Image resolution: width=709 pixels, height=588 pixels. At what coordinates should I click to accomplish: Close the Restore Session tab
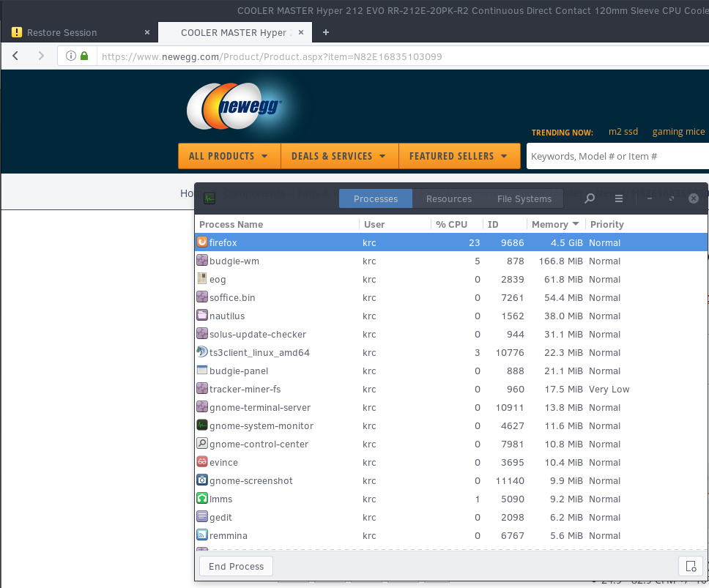[147, 32]
